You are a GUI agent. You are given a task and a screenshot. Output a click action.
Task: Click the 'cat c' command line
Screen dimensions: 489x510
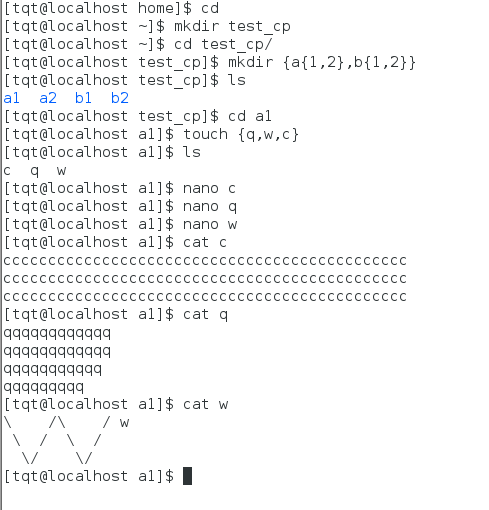[x=115, y=243]
